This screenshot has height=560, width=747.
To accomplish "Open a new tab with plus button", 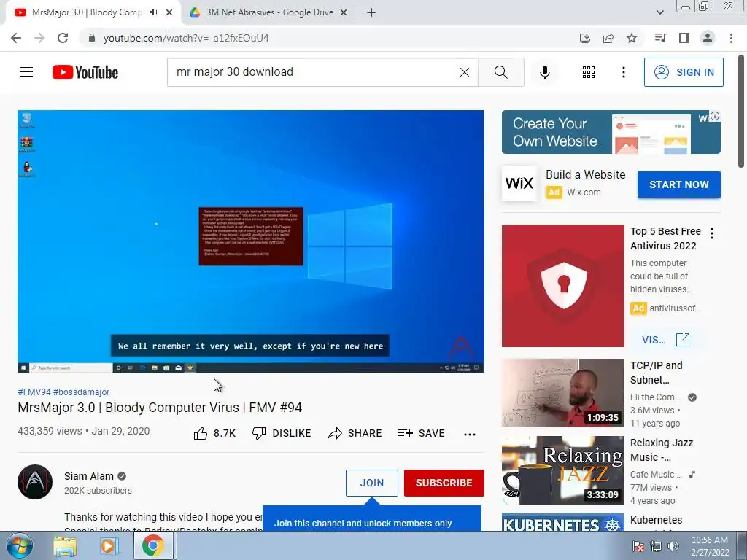I will 371,12.
